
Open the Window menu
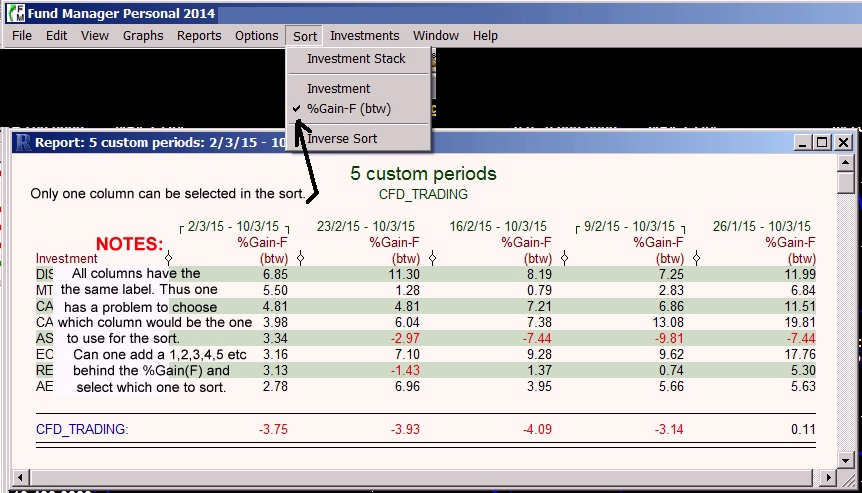point(436,36)
